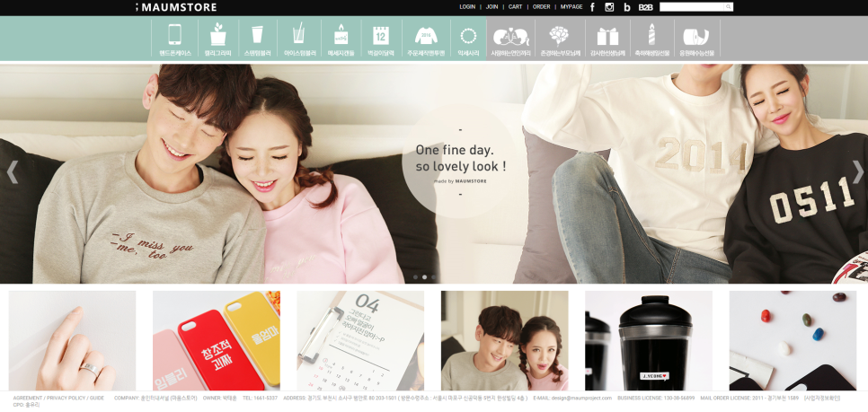Screen dimensions: 868x412
Task: Choose the couple lovers gift icon
Action: 510,39
